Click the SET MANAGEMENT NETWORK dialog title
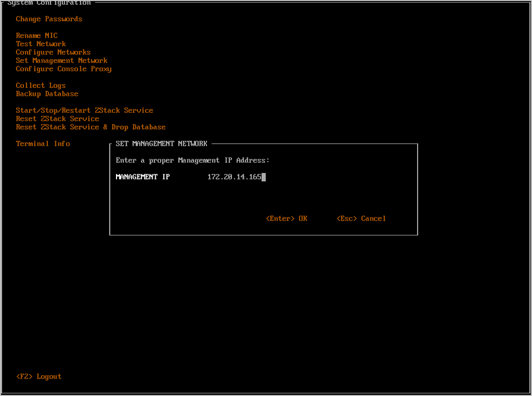The height and width of the screenshot is (396, 532). tap(161, 144)
